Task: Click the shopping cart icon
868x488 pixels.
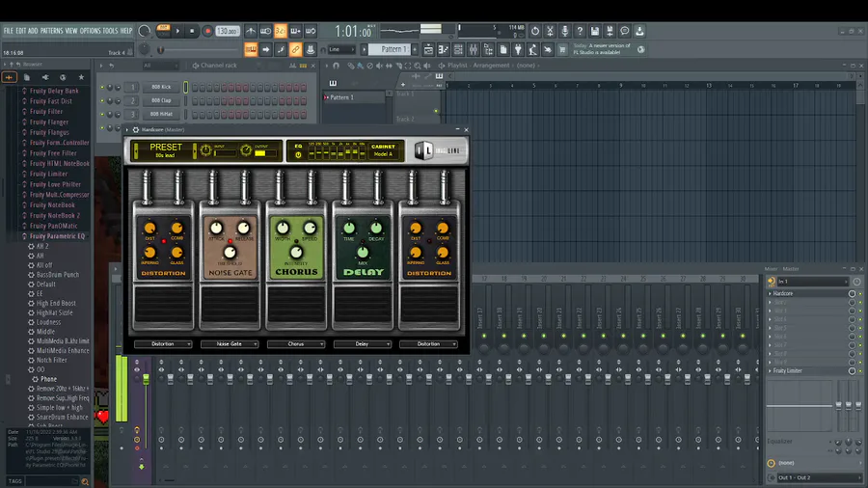Action: 562,50
